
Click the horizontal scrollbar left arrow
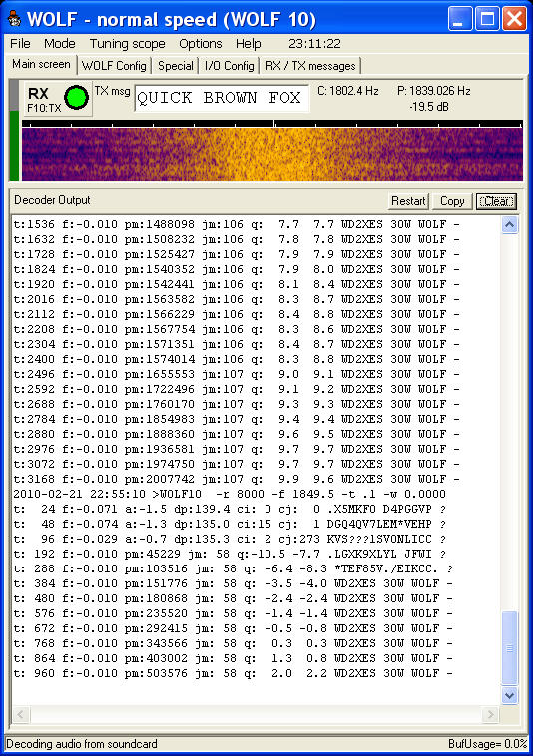pyautogui.click(x=21, y=714)
